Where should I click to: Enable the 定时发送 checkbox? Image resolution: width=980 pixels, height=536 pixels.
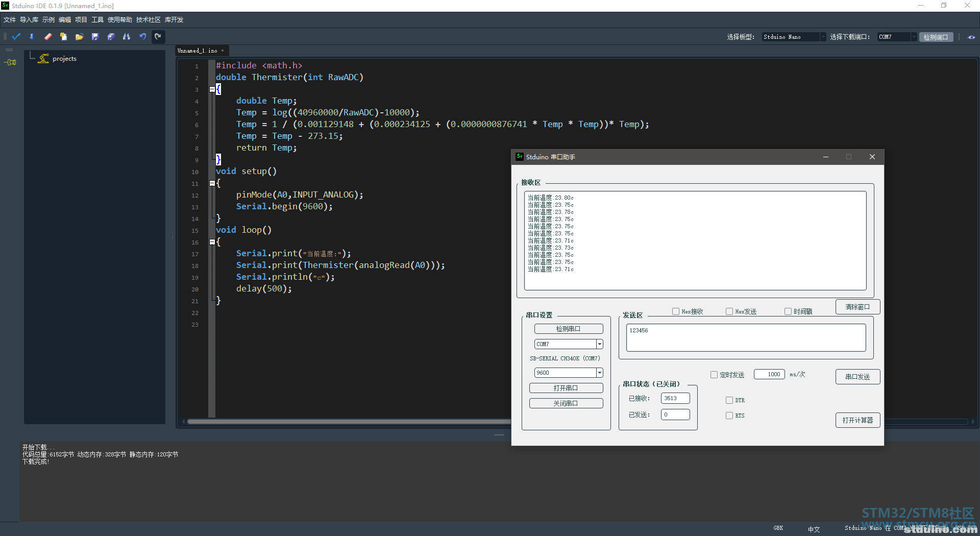[x=714, y=375]
